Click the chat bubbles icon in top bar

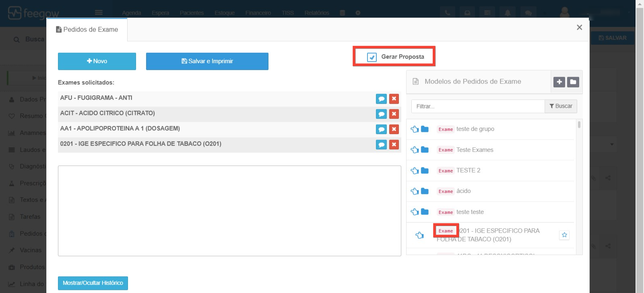point(528,13)
